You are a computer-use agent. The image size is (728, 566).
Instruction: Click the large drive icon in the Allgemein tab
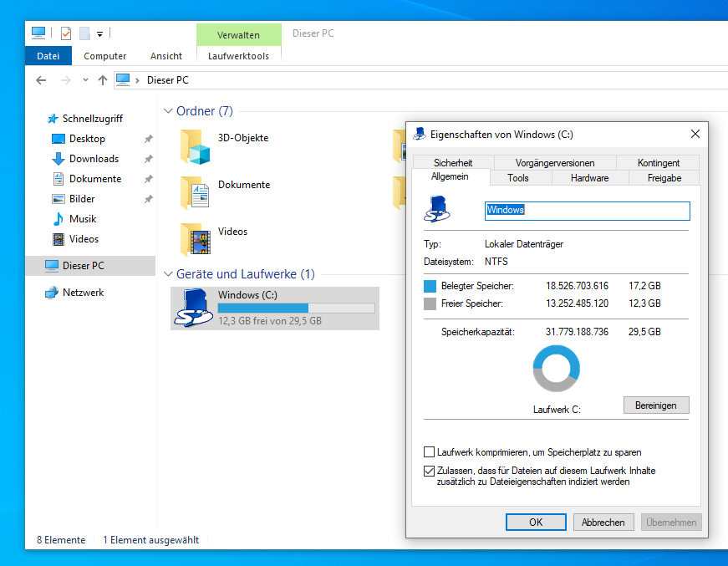pyautogui.click(x=437, y=209)
